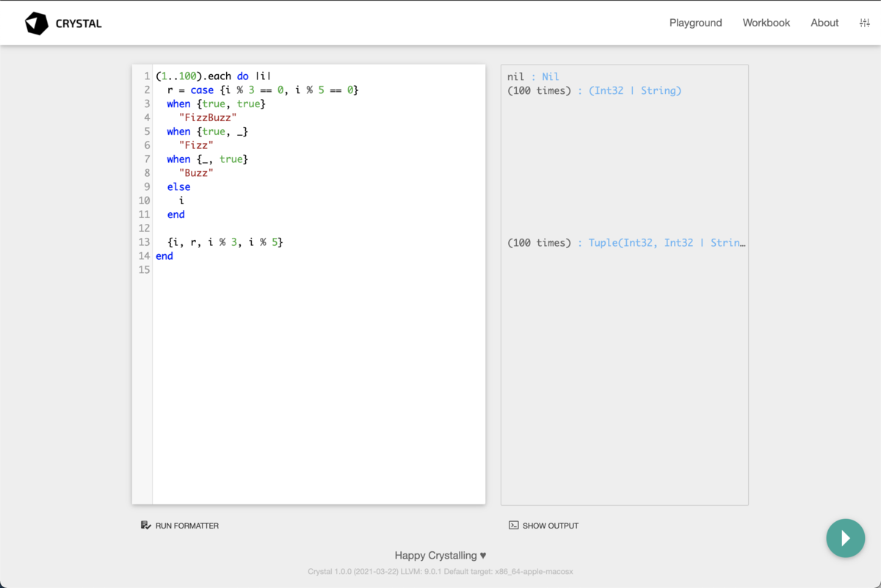Click line number 1 in the gutter
This screenshot has height=588, width=881.
coord(148,76)
